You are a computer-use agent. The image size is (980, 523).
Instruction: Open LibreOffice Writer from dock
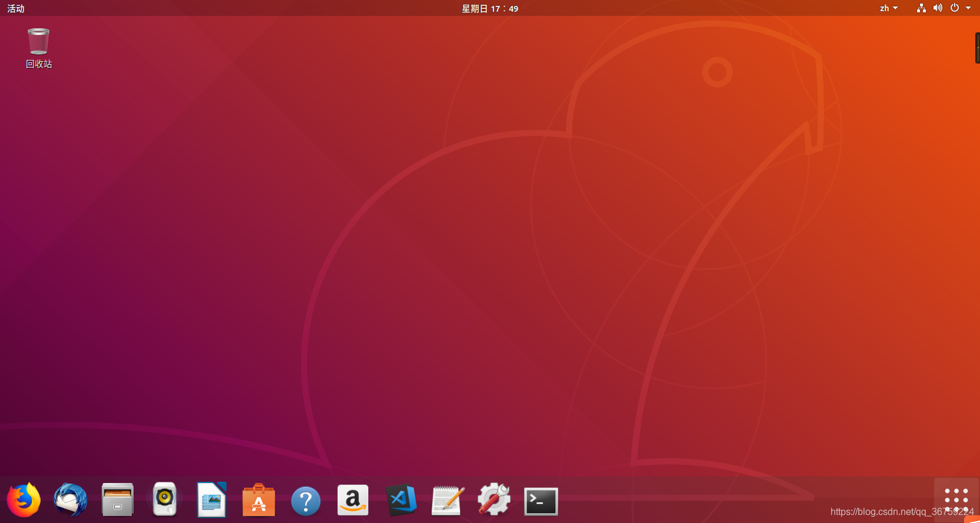pos(212,500)
